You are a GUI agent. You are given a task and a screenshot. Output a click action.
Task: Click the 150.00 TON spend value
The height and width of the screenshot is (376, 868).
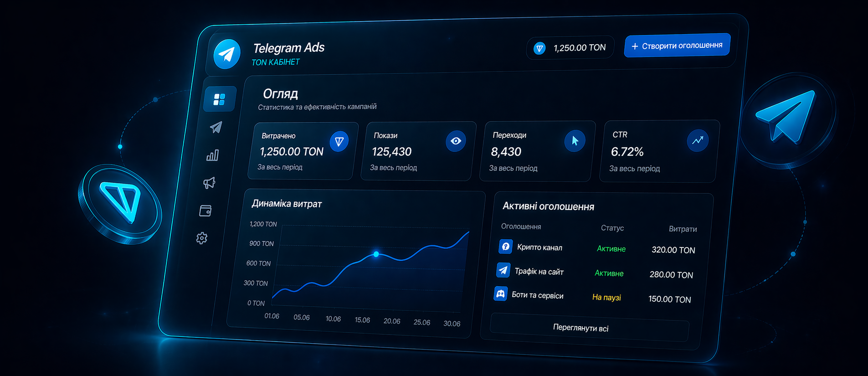point(670,299)
